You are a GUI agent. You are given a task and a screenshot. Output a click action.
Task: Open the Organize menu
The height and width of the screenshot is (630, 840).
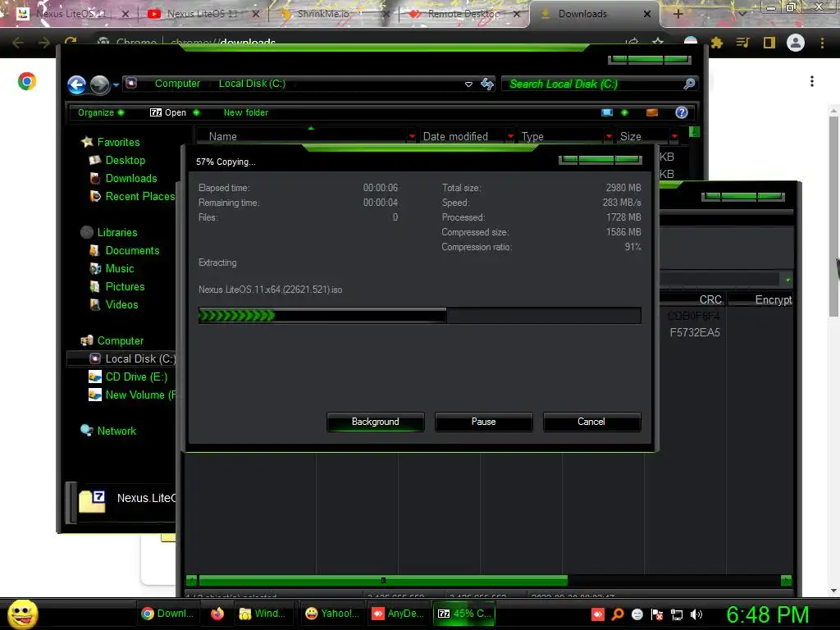pyautogui.click(x=100, y=112)
